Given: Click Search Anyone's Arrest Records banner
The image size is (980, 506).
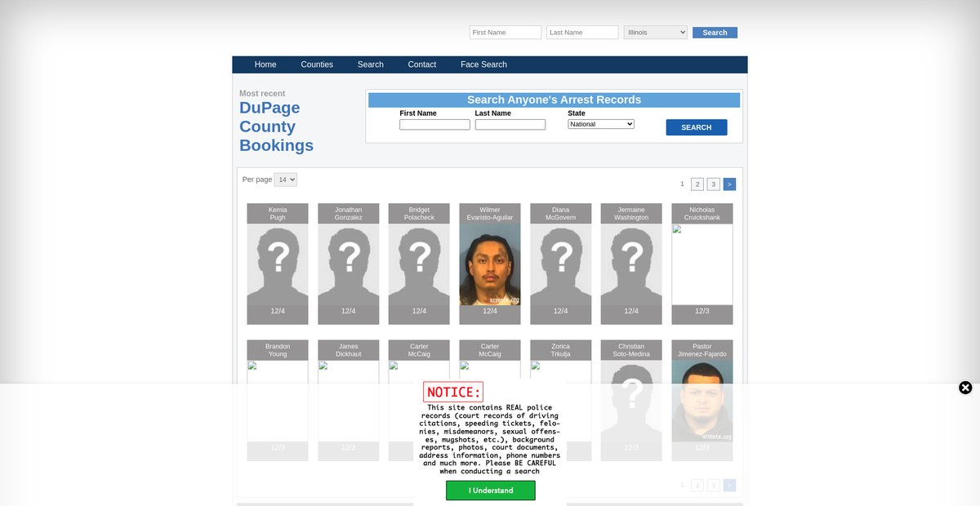Looking at the screenshot, I should tap(554, 100).
